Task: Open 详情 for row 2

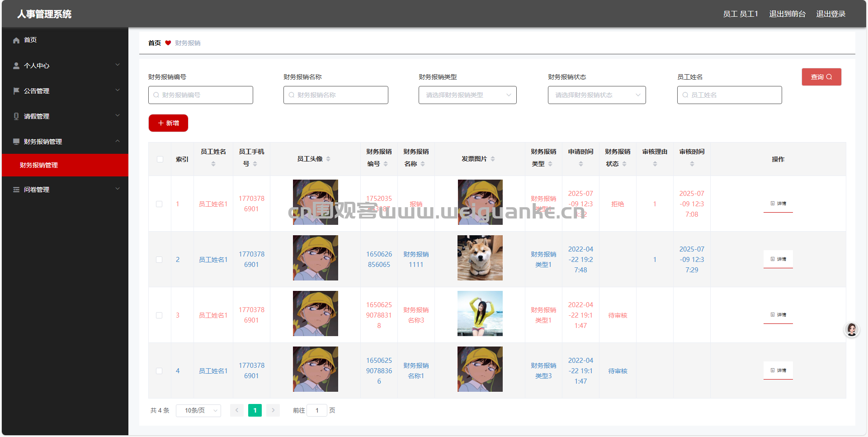Action: [x=778, y=259]
